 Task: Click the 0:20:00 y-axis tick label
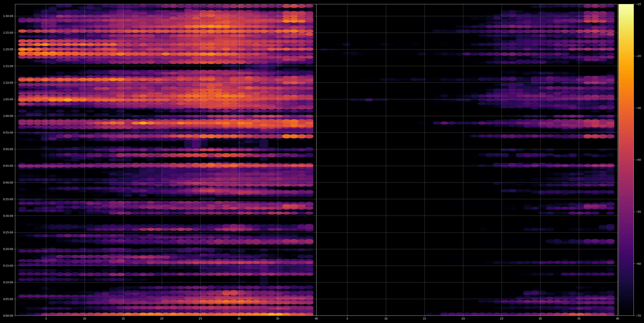click(8, 249)
